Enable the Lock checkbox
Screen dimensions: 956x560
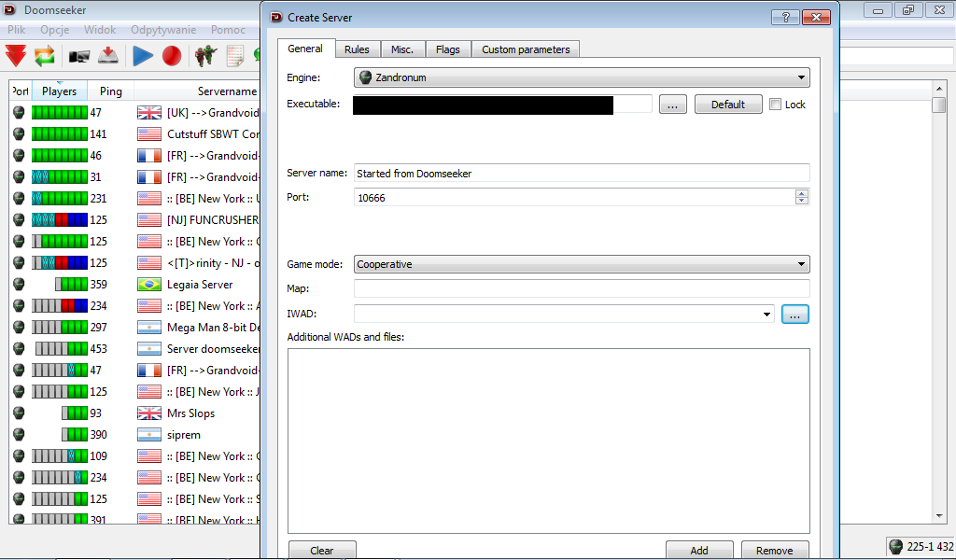tap(776, 105)
